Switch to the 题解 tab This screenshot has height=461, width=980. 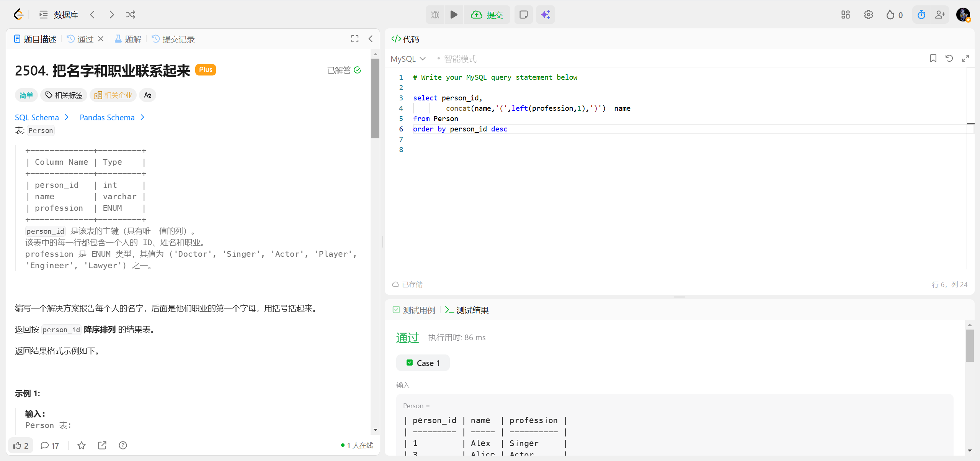(128, 39)
